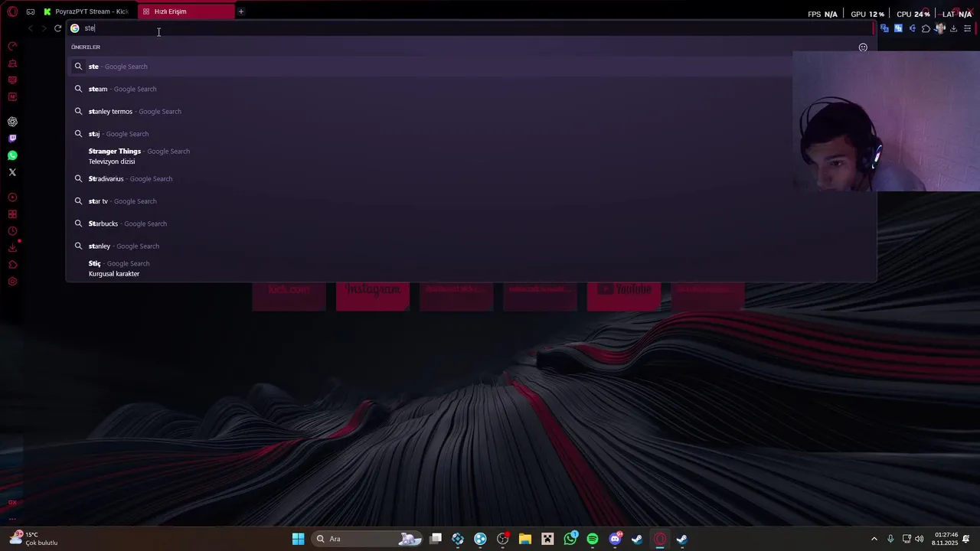The height and width of the screenshot is (551, 980).
Task: Open WhatsApp in the Opera sidebar
Action: (x=12, y=155)
